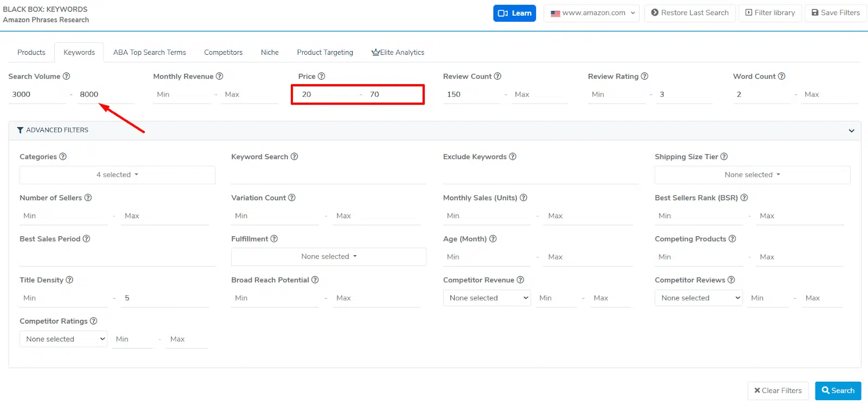Click the help icon beside Search Volume
868x411 pixels.
(66, 77)
